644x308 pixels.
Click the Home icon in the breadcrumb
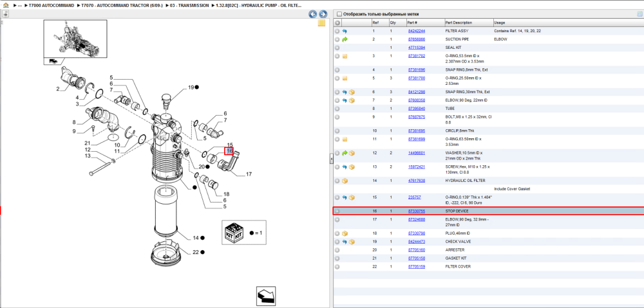coord(6,6)
